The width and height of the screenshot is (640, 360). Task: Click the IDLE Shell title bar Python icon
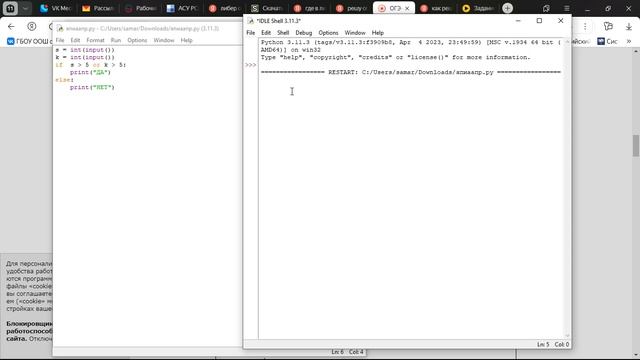[251, 21]
